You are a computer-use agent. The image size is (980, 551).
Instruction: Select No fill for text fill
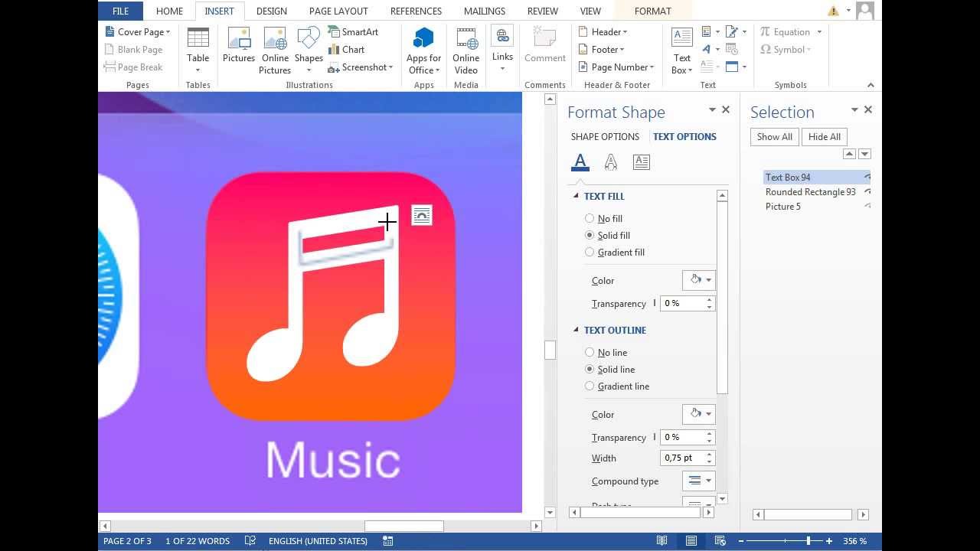[x=590, y=219]
